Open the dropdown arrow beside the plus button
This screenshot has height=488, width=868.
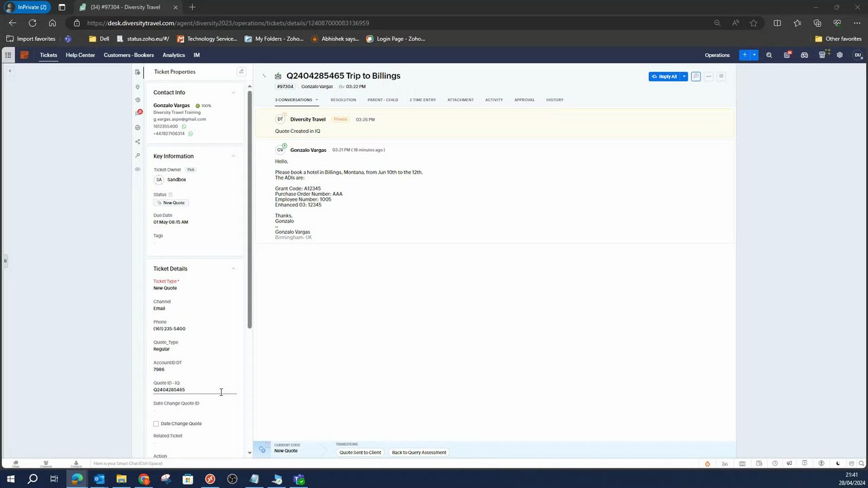(753, 55)
